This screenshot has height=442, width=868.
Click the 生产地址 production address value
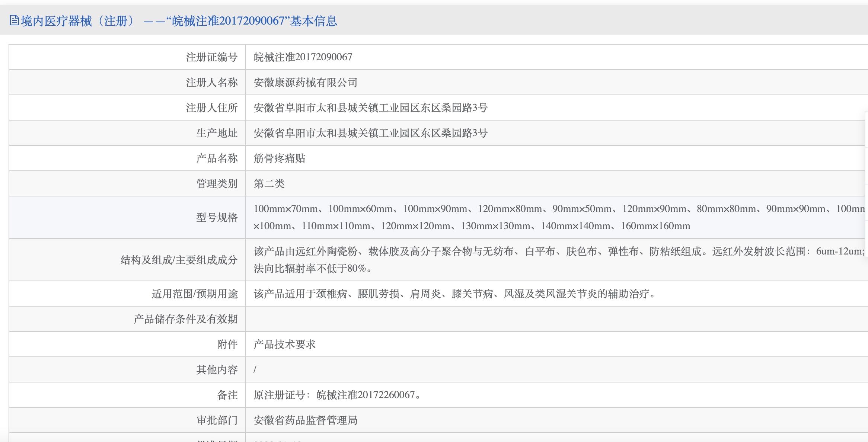pos(370,133)
